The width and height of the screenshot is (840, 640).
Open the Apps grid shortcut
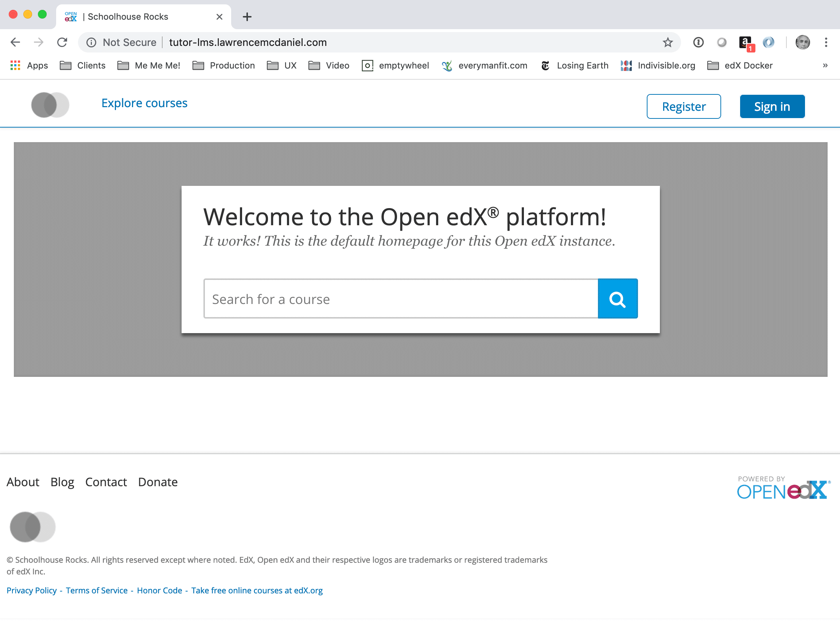click(x=29, y=66)
